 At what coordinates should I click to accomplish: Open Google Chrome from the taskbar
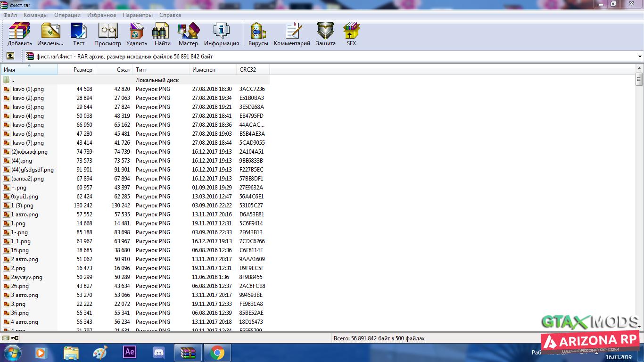coord(217,352)
